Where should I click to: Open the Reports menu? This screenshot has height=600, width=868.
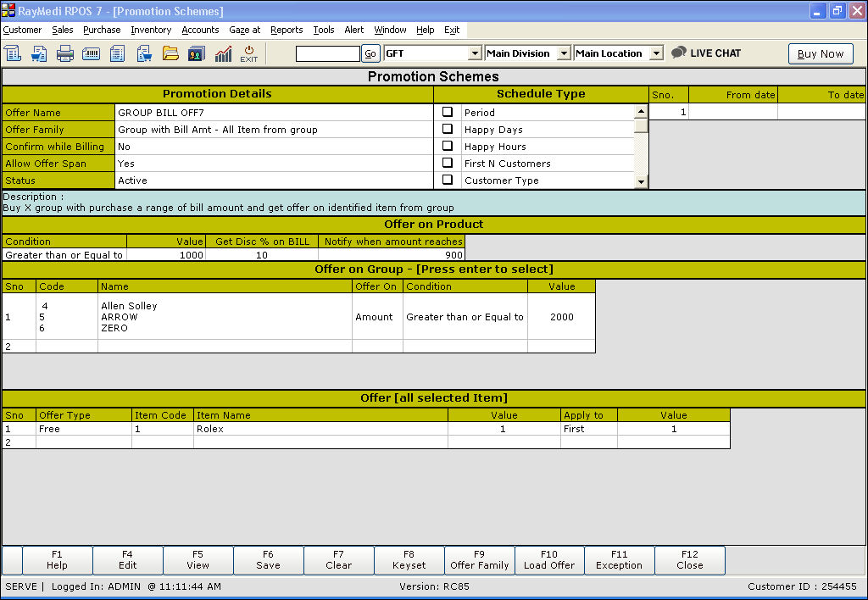click(x=287, y=30)
